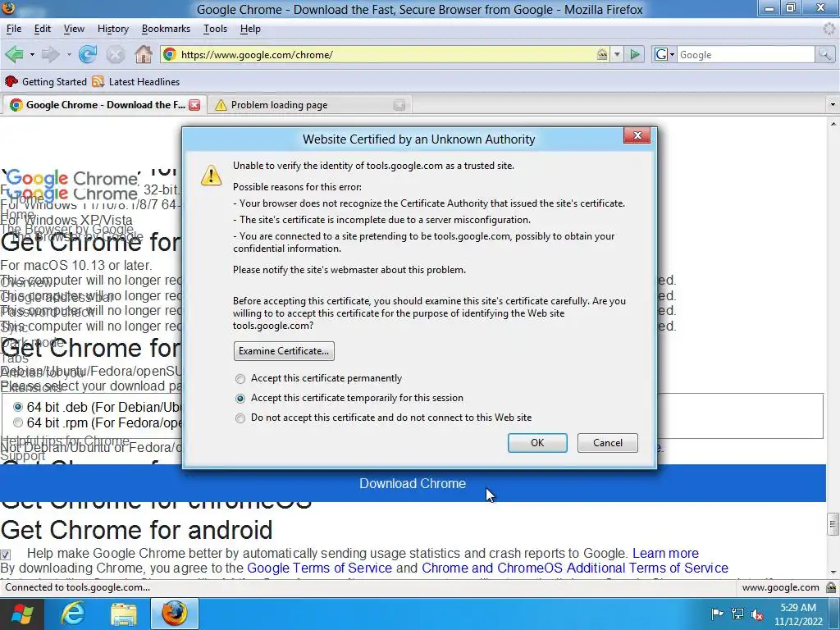840x630 pixels.
Task: Click the muted volume tray icon
Action: (x=757, y=614)
